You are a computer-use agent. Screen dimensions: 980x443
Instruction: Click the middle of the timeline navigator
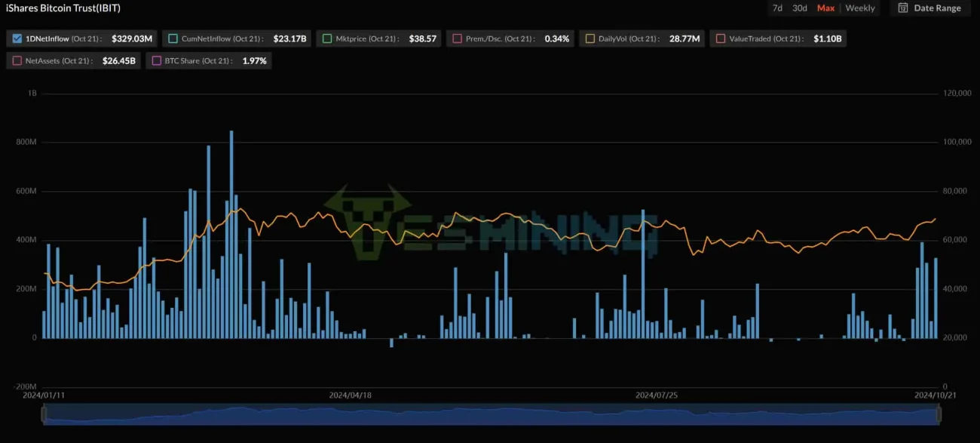tap(492, 414)
